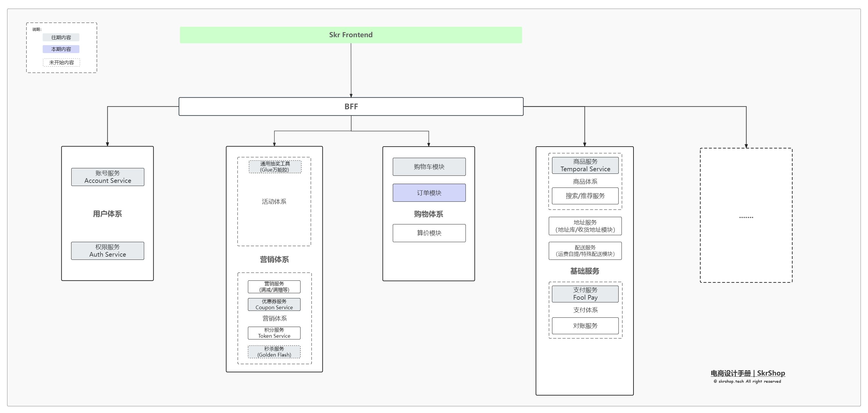Click the 算价模块 box
The width and height of the screenshot is (868, 413).
[429, 233]
